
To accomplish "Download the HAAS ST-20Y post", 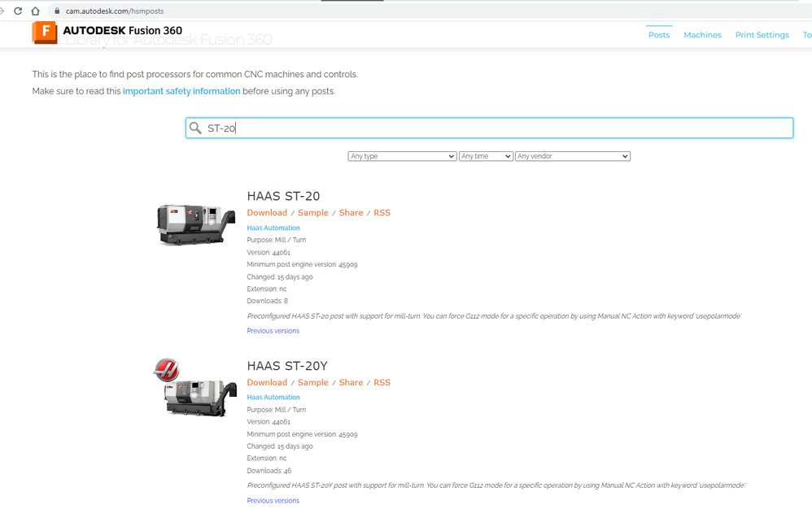I will [267, 382].
